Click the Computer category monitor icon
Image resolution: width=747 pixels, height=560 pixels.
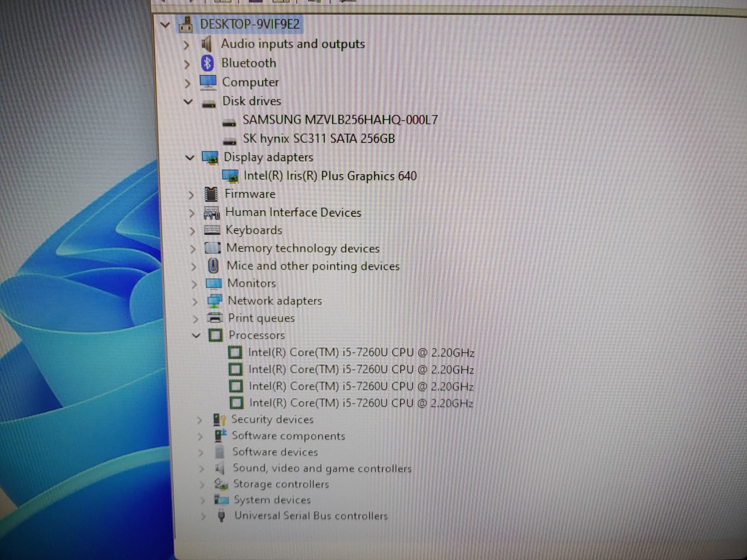click(x=208, y=82)
